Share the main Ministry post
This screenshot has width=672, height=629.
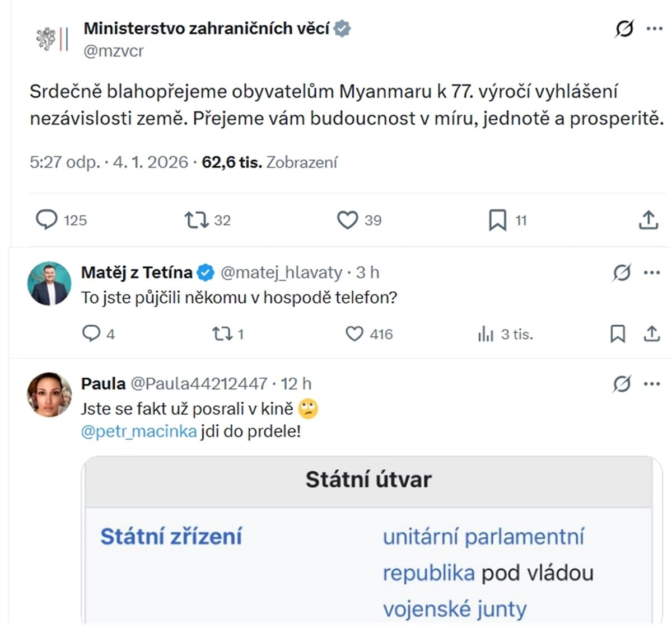(x=648, y=220)
